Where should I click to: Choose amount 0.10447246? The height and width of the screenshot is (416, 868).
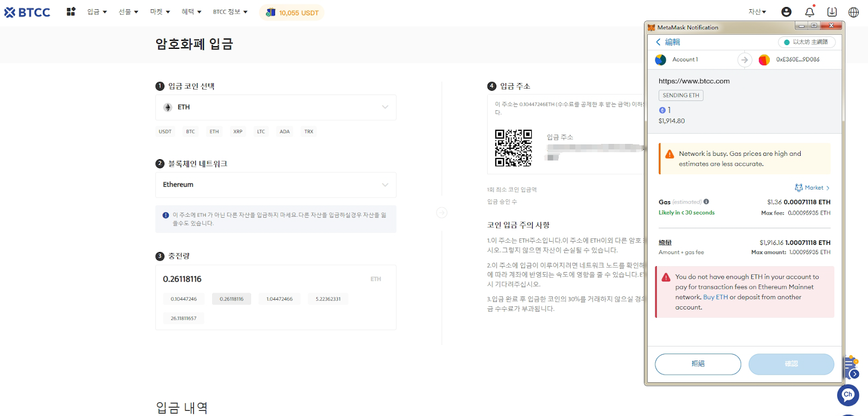point(184,299)
